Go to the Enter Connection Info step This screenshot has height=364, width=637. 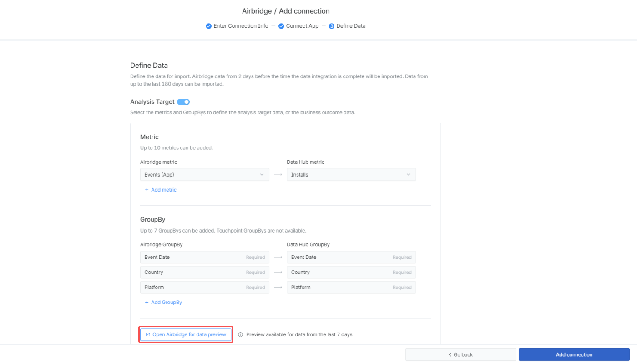click(241, 26)
